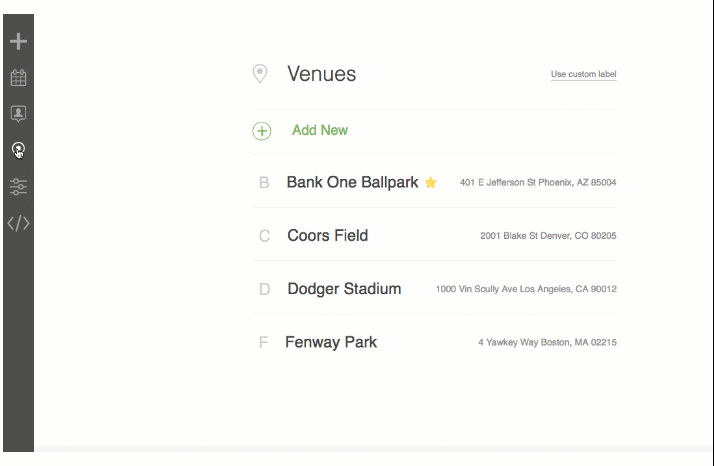714x466 pixels.
Task: Click the green circled plus icon
Action: tap(262, 131)
